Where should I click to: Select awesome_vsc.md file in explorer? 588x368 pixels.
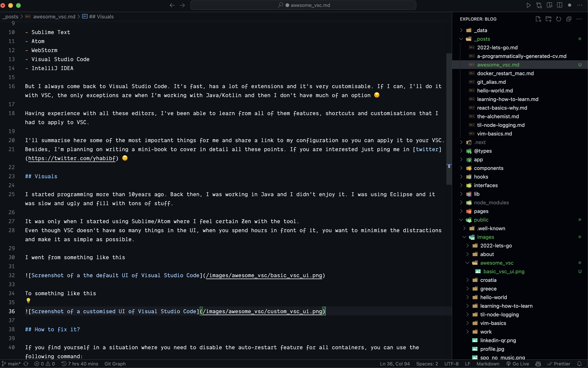498,64
